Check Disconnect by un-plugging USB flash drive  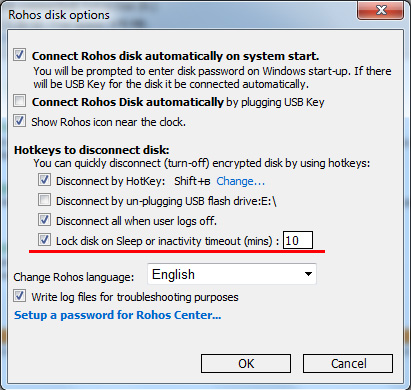pos(44,200)
